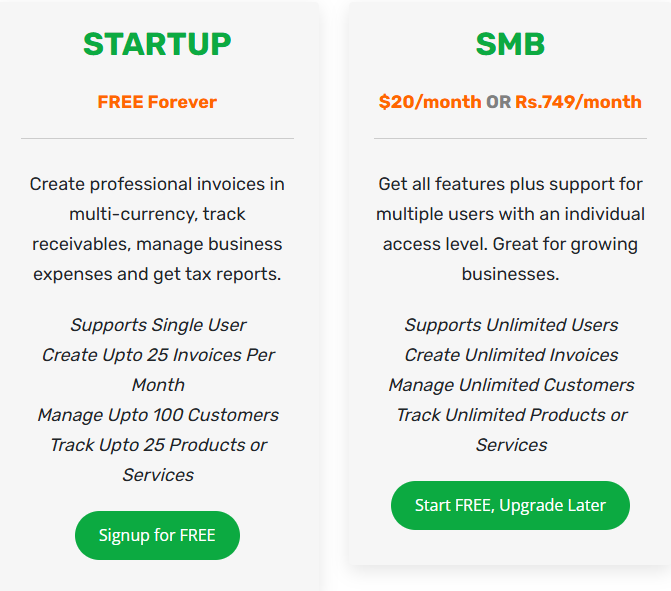This screenshot has width=671, height=591.
Task: Click Track Upto 25 Products or Services
Action: pyautogui.click(x=158, y=460)
